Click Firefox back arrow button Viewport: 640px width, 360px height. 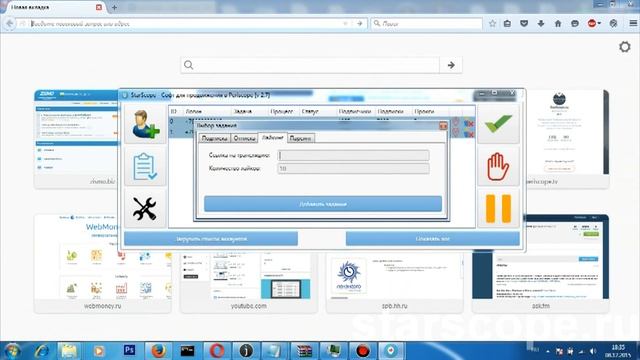tap(9, 24)
